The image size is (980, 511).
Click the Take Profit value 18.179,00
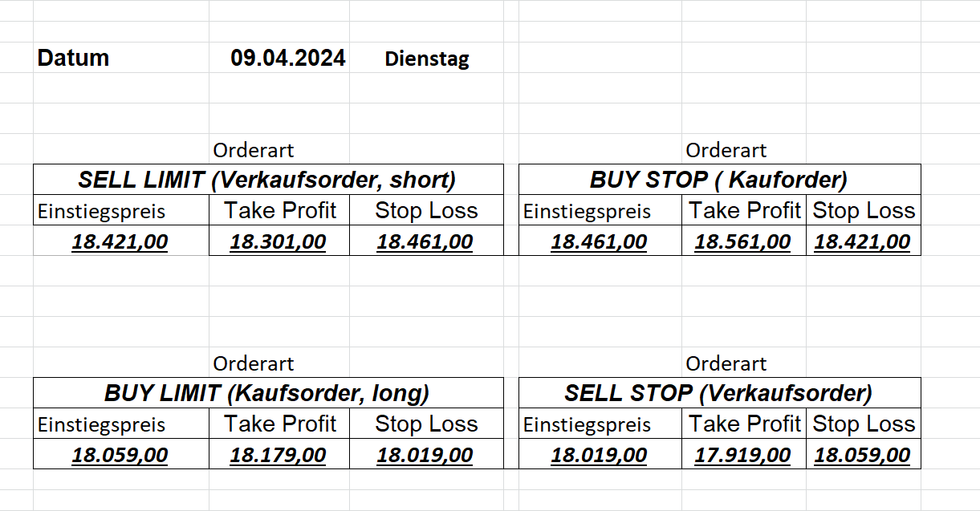(x=278, y=455)
